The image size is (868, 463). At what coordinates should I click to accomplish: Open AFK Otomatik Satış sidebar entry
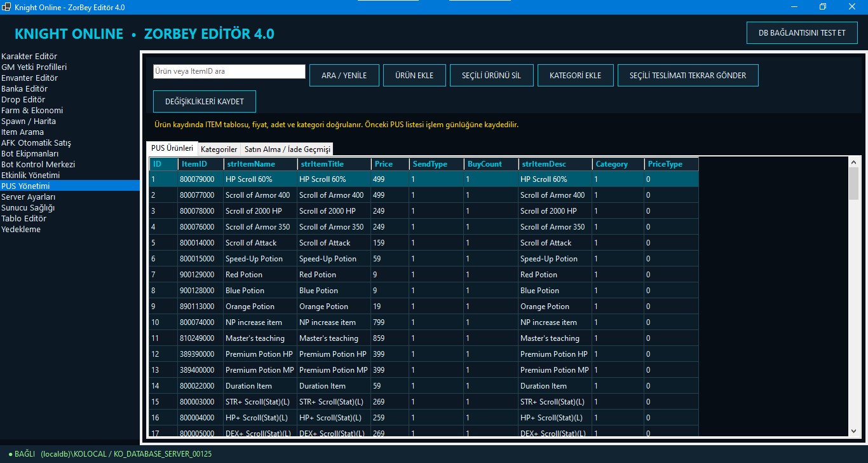tap(70, 143)
